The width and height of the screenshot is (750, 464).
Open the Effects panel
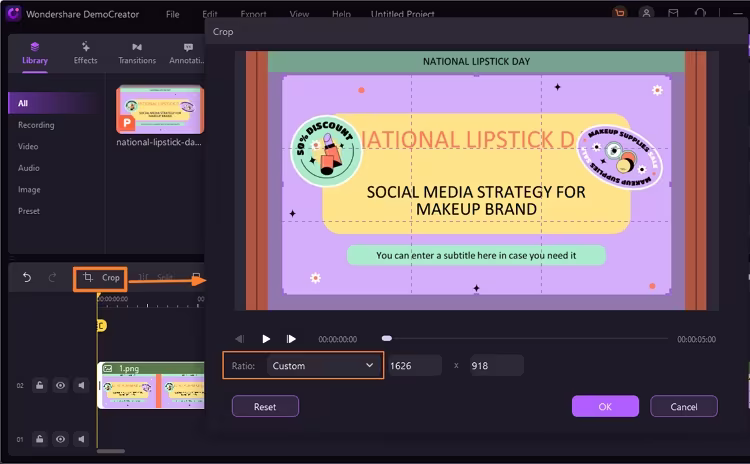(x=86, y=53)
